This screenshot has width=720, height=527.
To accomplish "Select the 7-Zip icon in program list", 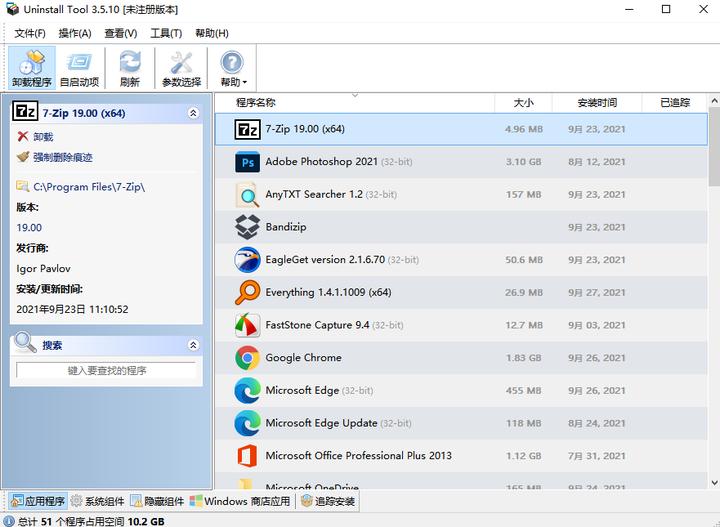I will pos(247,129).
